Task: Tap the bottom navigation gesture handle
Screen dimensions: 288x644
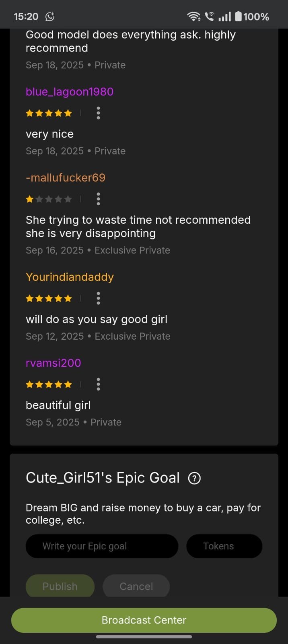Action: (144, 637)
